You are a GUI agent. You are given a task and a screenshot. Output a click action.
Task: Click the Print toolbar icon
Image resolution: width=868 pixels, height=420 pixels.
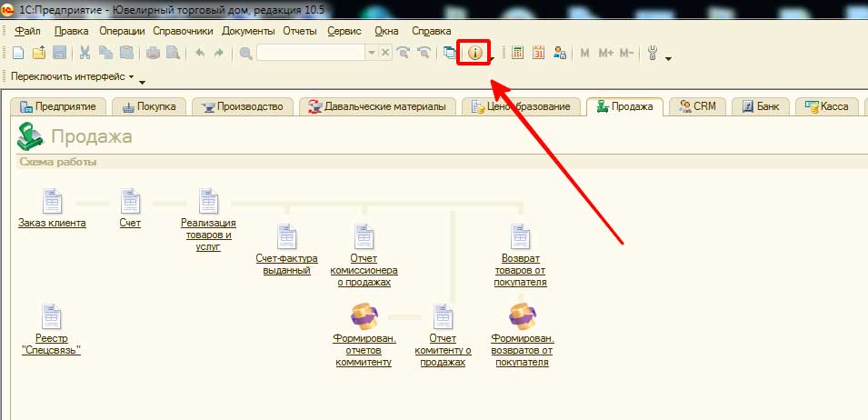[x=153, y=53]
